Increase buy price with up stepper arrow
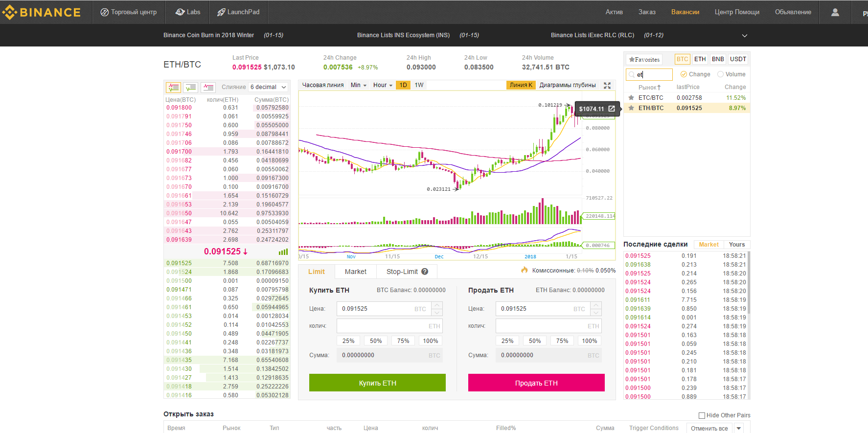This screenshot has width=868, height=433. tap(437, 305)
